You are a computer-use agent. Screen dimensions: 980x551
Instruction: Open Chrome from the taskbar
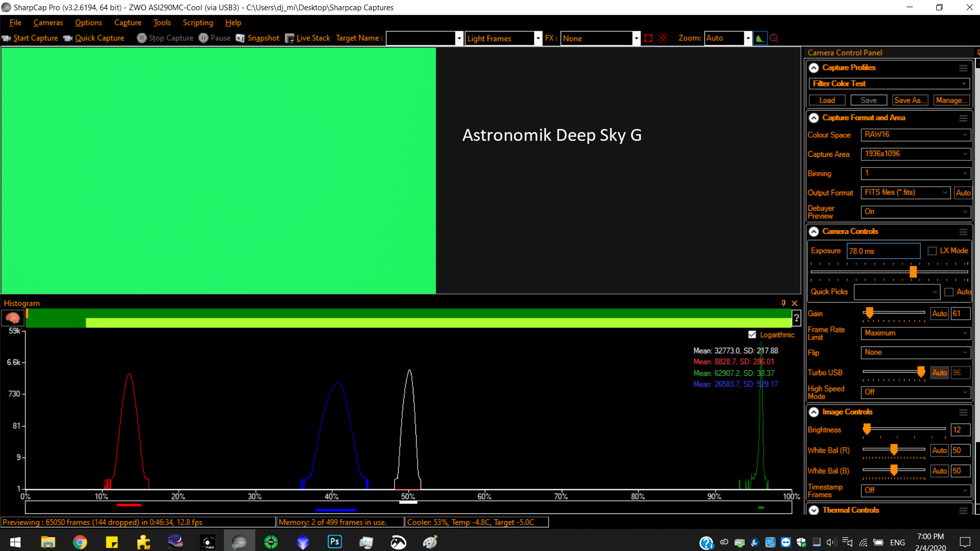80,542
